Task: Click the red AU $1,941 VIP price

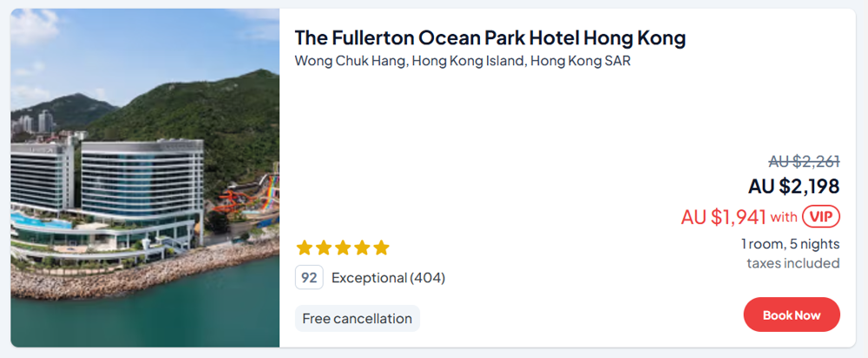Action: coord(723,217)
